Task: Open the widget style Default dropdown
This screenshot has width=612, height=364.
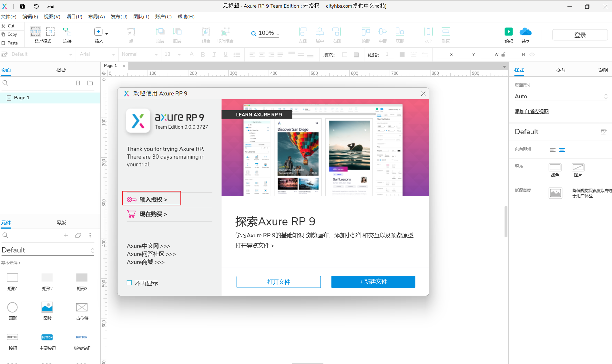Action: coord(41,54)
